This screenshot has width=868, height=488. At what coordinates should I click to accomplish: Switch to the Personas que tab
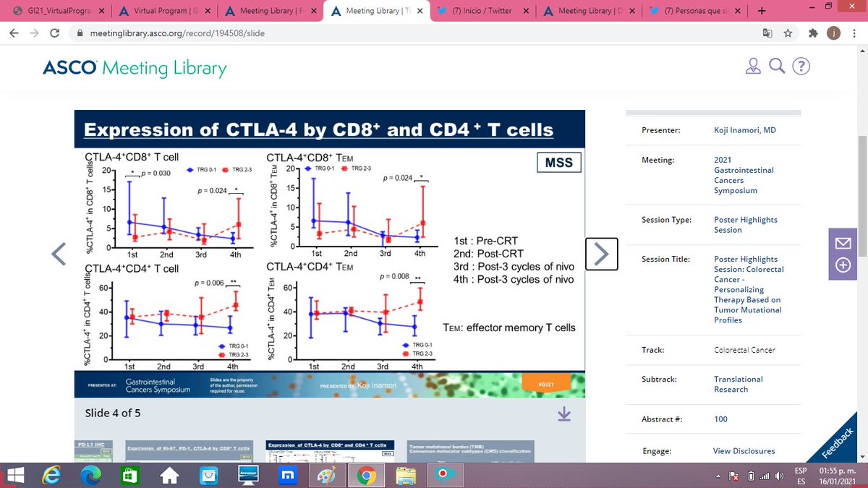[697, 11]
